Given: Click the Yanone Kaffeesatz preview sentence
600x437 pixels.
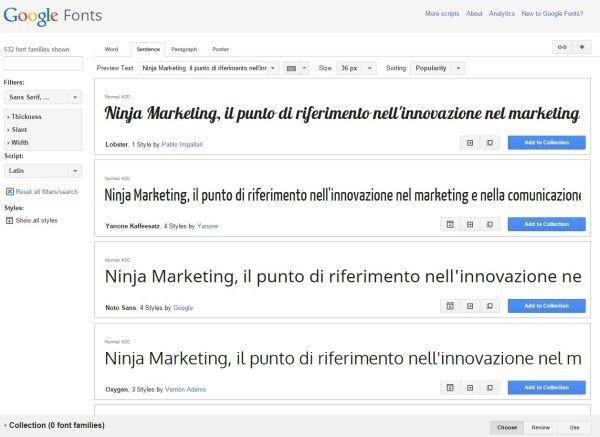Looking at the screenshot, I should click(343, 196).
